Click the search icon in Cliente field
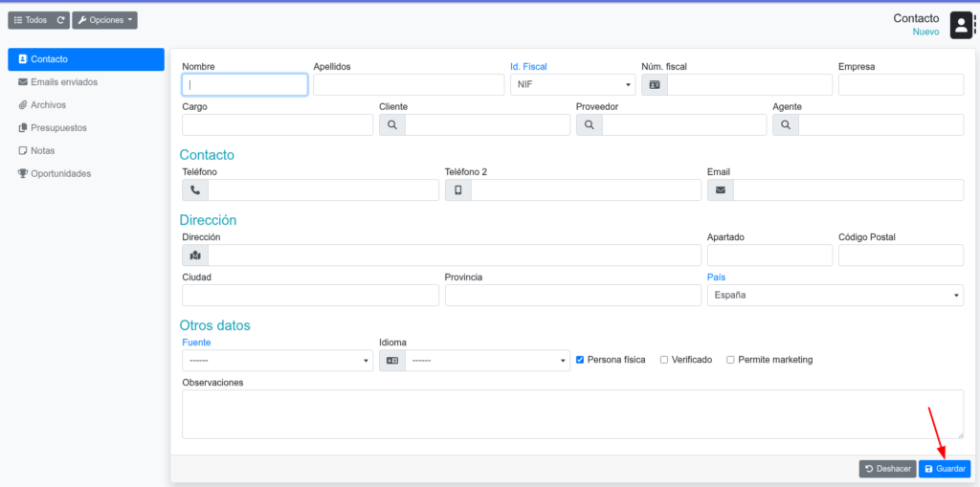 coord(392,124)
